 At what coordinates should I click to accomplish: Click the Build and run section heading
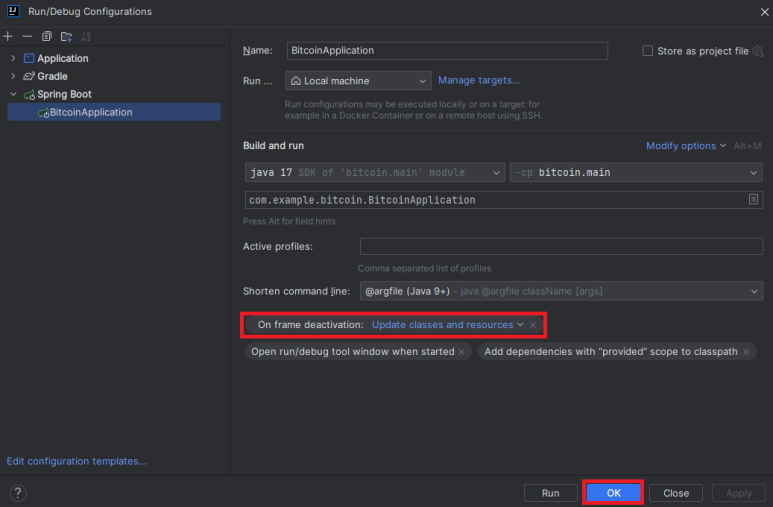273,146
